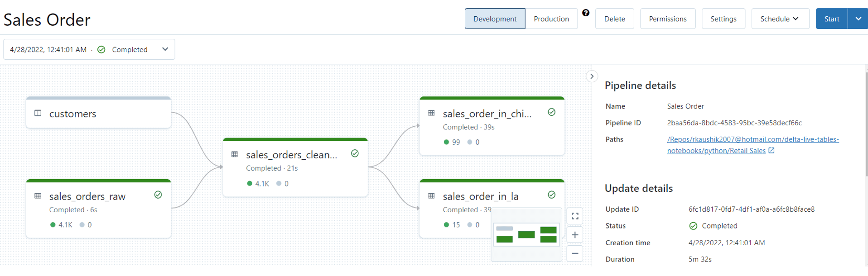
Task: Collapse the pipeline details side panel
Action: (x=592, y=76)
